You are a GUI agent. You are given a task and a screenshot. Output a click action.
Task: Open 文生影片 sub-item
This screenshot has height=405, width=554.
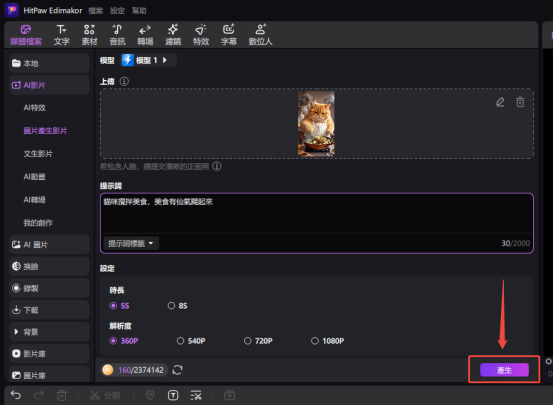[38, 154]
